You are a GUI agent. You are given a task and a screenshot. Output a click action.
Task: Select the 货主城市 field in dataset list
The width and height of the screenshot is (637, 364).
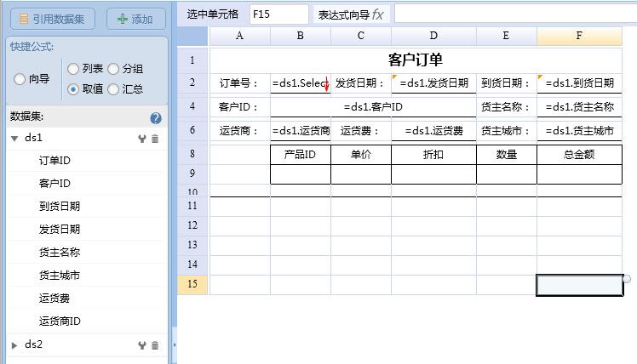[x=60, y=276]
